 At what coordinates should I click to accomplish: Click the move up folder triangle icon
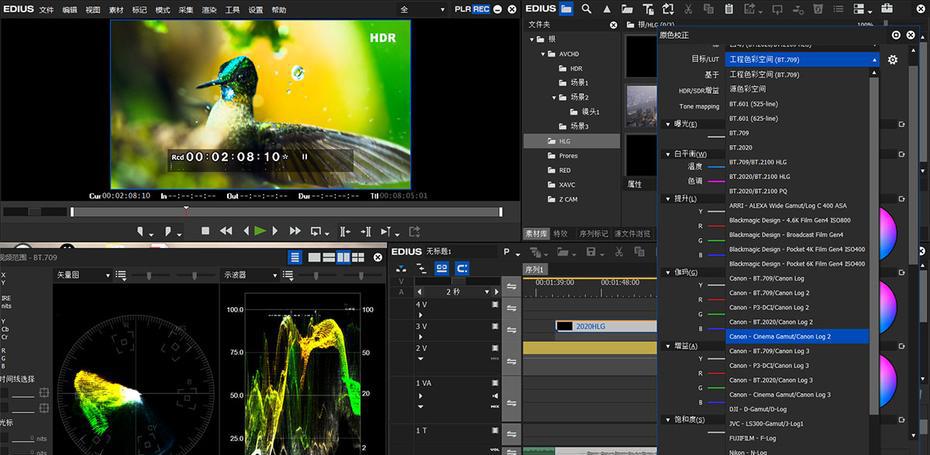coord(607,9)
